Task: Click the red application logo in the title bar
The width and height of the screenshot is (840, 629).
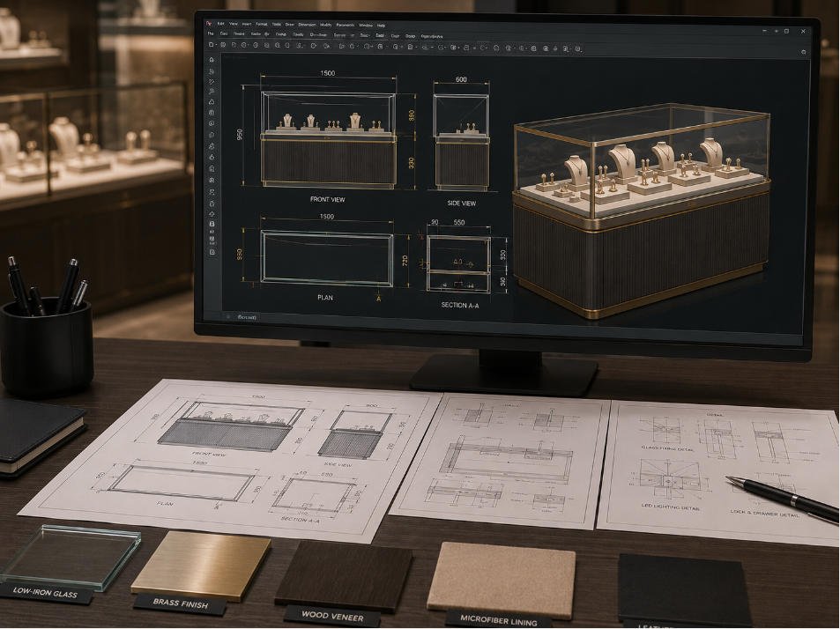Action: point(210,24)
